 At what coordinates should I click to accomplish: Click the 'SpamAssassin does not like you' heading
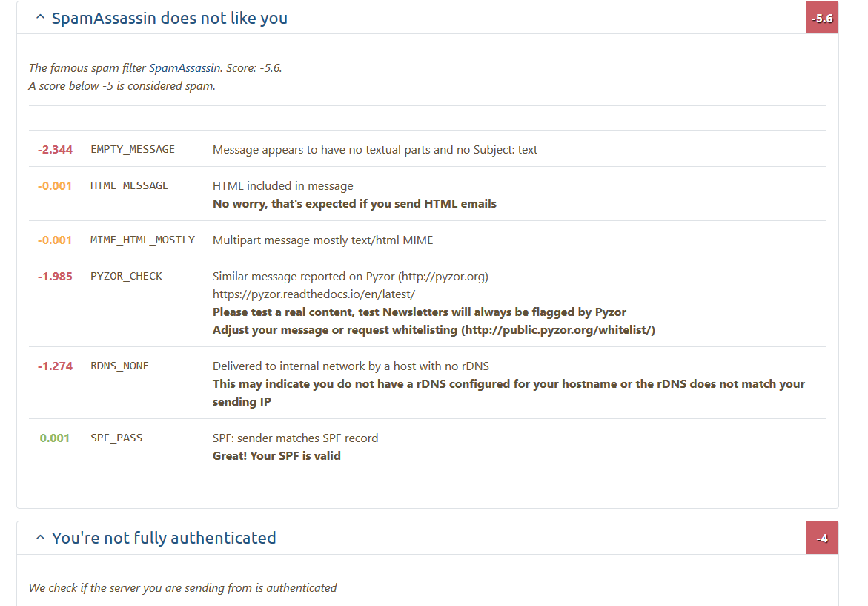tap(170, 19)
